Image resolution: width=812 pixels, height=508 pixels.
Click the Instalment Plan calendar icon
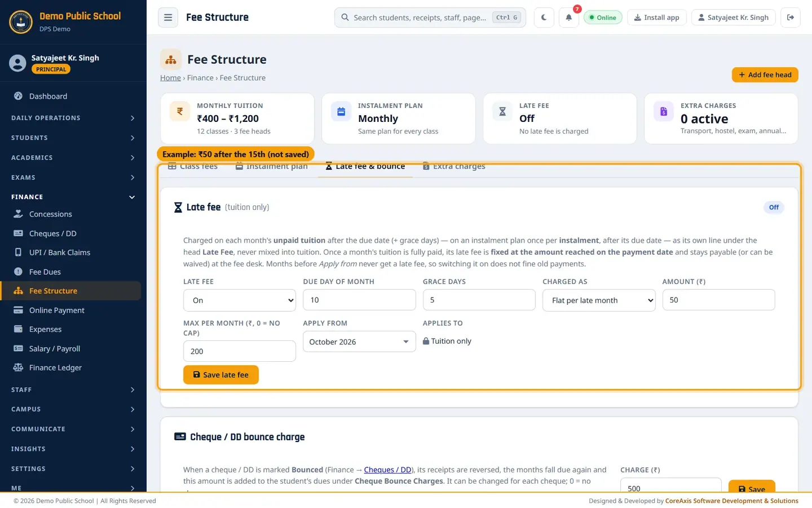coord(341,112)
